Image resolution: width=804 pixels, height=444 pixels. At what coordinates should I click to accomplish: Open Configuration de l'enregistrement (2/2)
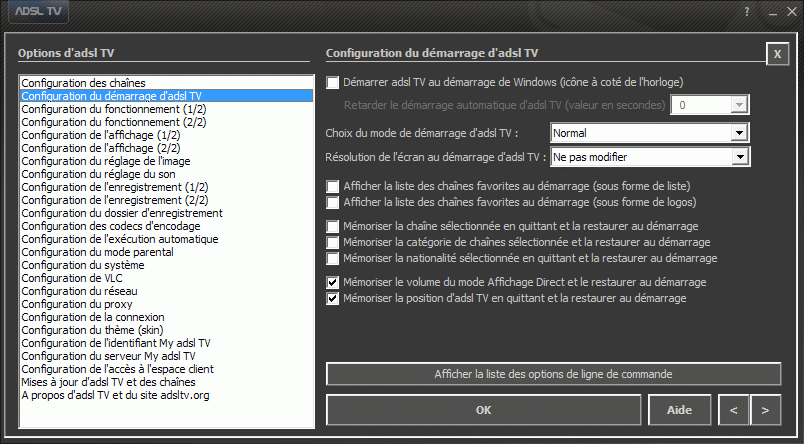point(167,200)
